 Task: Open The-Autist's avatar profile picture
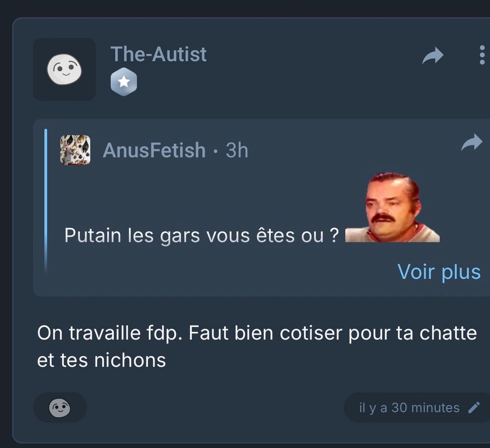[65, 69]
